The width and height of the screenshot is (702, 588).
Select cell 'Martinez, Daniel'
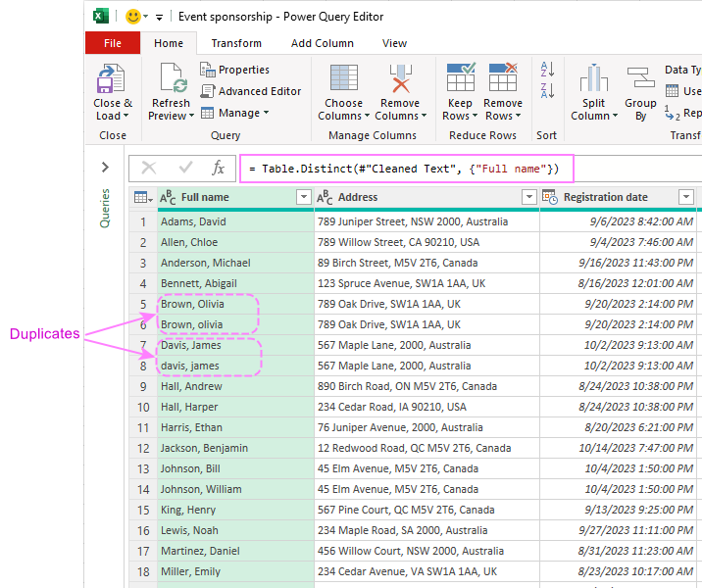pyautogui.click(x=235, y=551)
